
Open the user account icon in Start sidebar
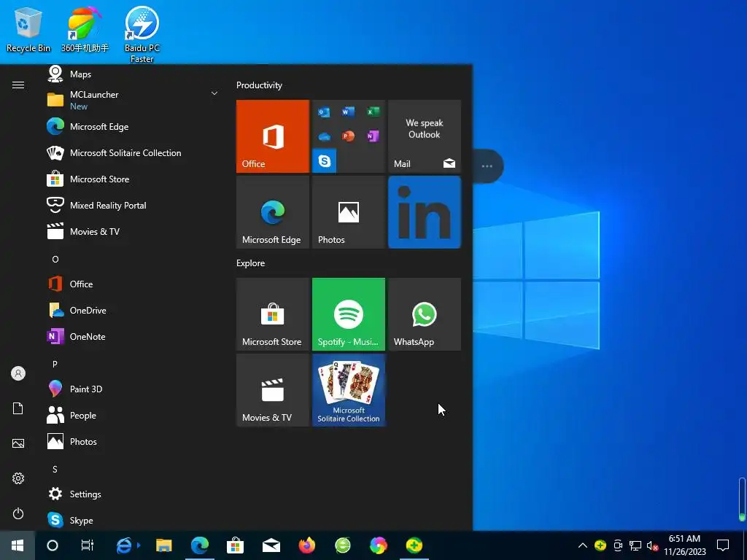18,373
